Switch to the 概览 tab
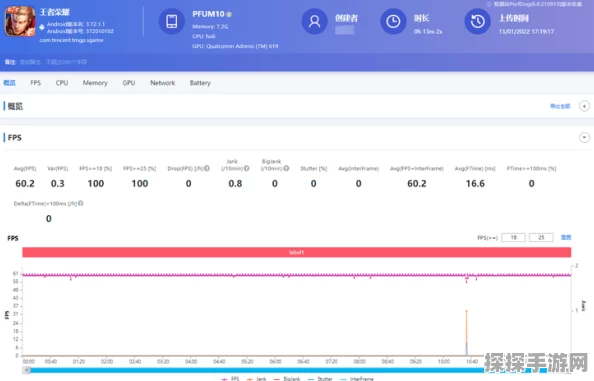Viewport: 594px width, 381px height. [9, 83]
